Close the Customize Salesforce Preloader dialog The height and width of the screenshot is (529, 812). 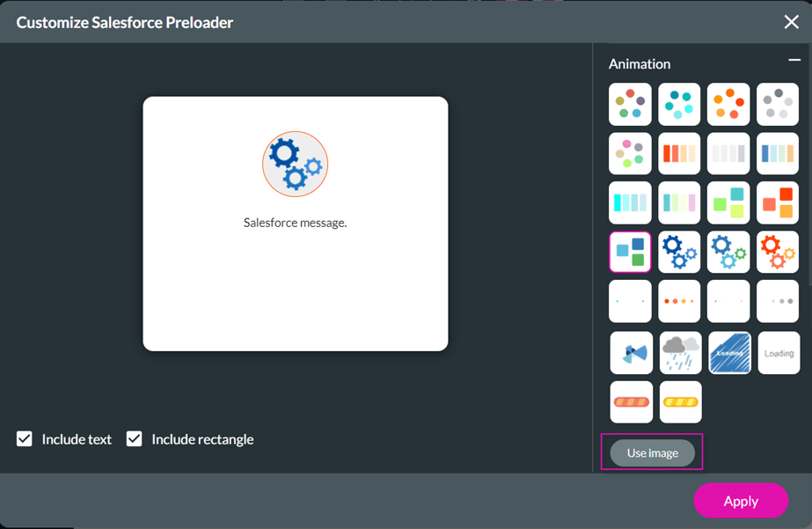(791, 22)
